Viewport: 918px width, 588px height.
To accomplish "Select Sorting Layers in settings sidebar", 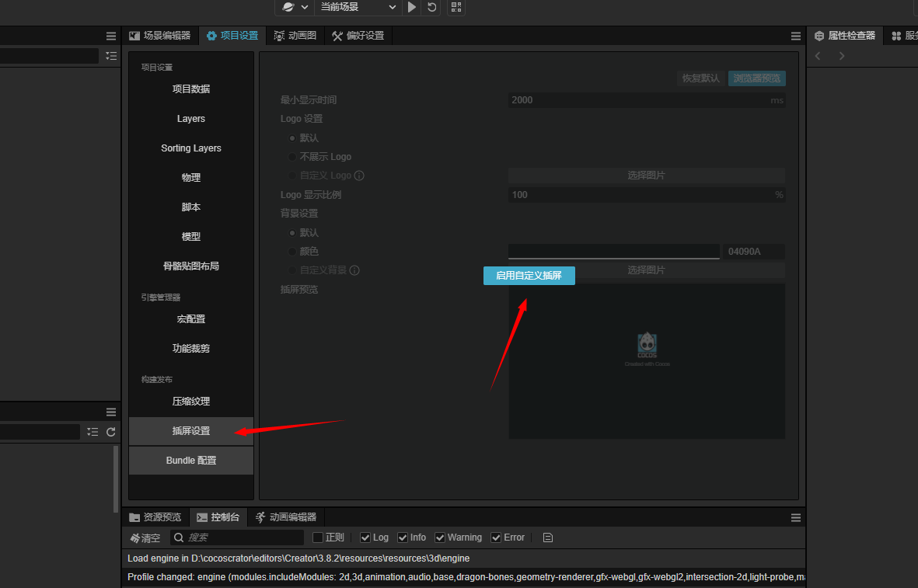I will click(191, 148).
